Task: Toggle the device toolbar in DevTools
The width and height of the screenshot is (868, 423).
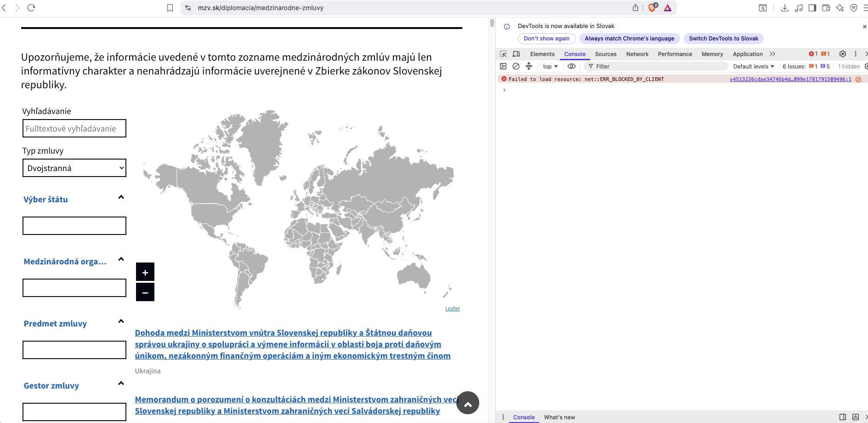Action: (x=516, y=54)
